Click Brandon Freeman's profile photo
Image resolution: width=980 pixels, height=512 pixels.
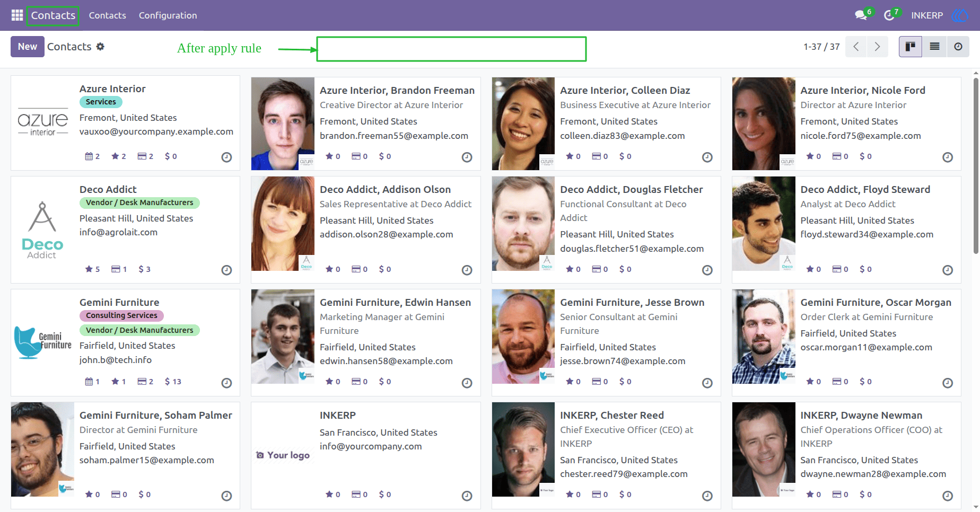[x=283, y=123]
